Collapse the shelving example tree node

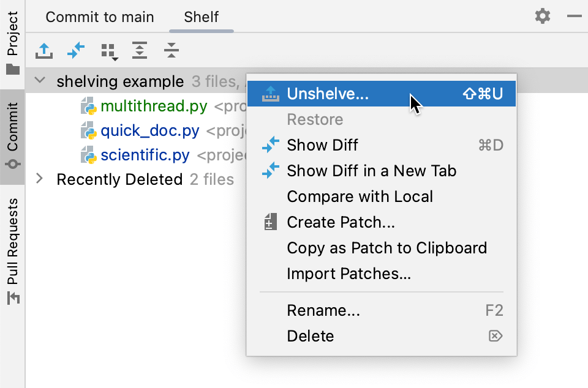(39, 81)
